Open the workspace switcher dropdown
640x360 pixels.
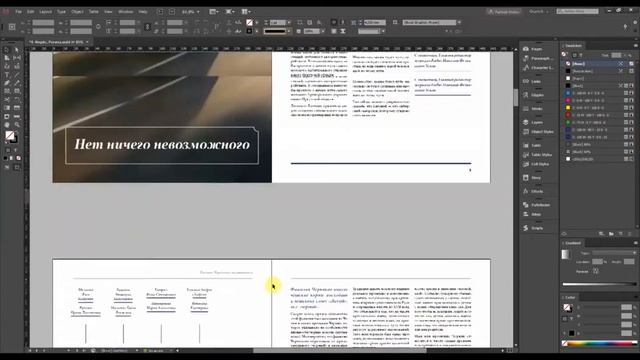click(539, 12)
